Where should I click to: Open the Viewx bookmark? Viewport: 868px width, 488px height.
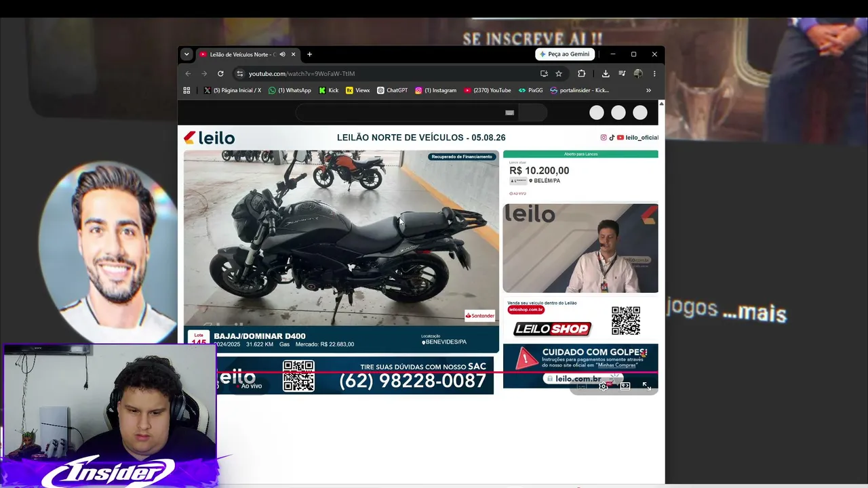[x=357, y=90]
